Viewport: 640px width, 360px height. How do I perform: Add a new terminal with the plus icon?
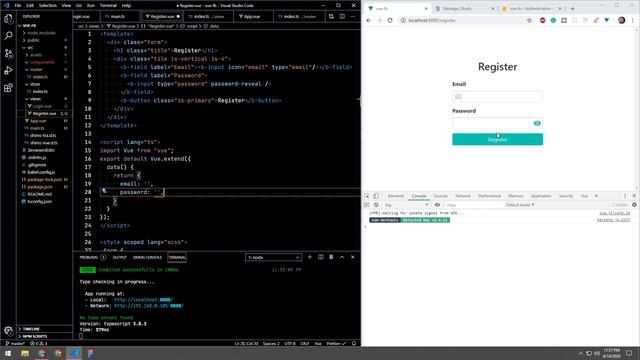tap(310, 257)
